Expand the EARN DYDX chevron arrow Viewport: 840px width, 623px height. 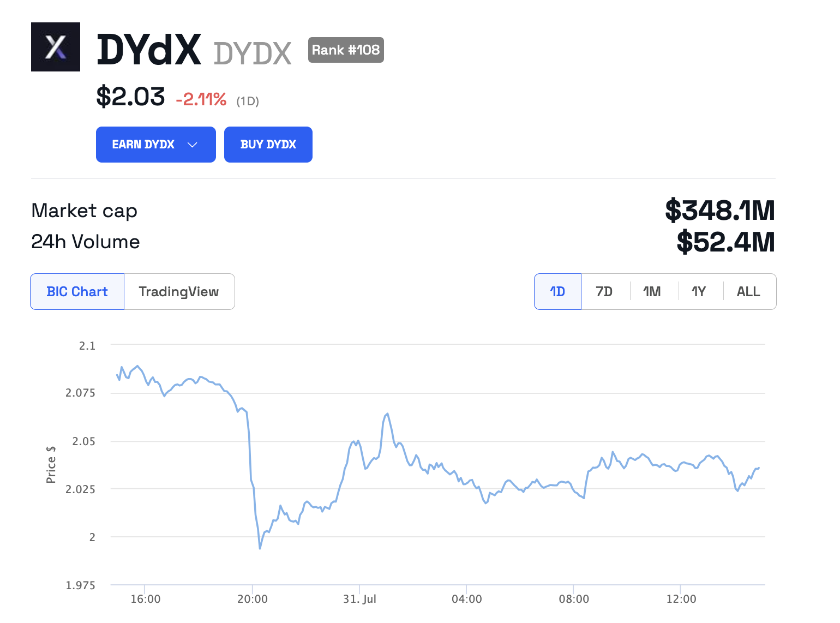pos(192,145)
